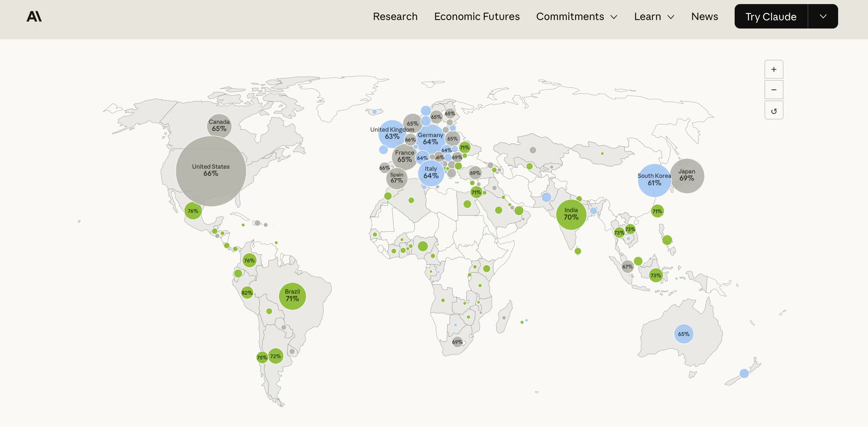
Task: Click the Australia 65% bubble
Action: coord(683,334)
